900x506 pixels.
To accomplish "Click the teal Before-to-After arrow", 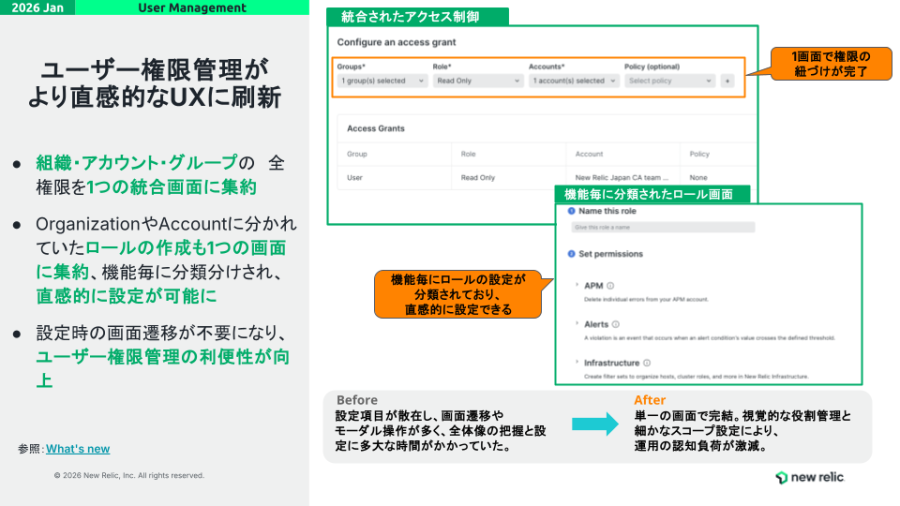I will tap(594, 424).
